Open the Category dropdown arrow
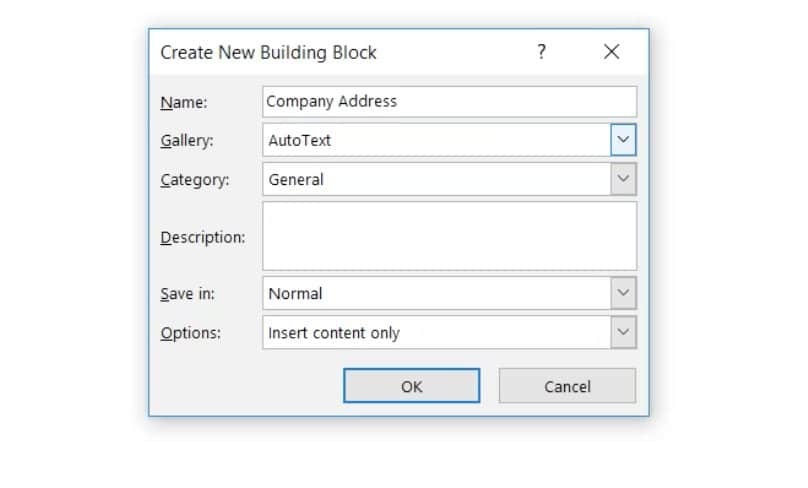Screen dimensions: 808x488 [624, 180]
